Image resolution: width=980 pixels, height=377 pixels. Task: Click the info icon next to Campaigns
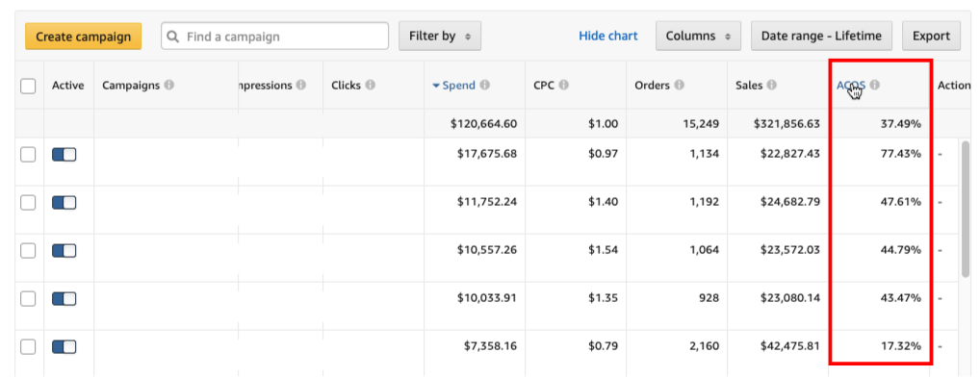168,86
